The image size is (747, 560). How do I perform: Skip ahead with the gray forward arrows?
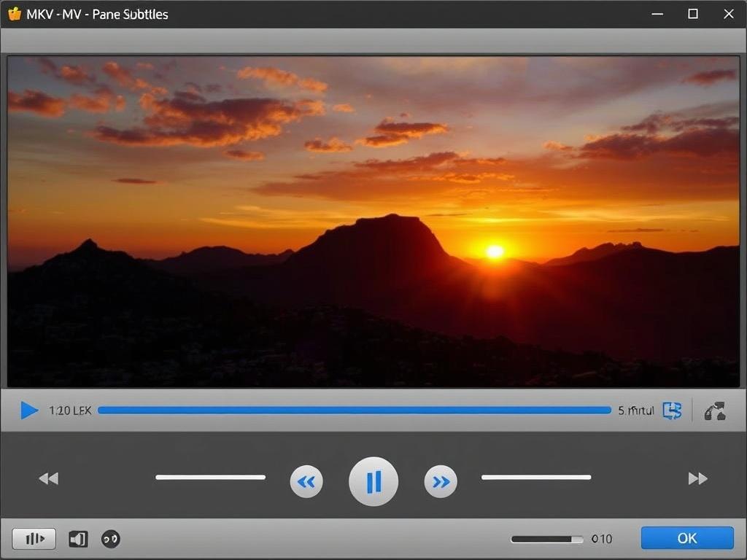(x=697, y=478)
